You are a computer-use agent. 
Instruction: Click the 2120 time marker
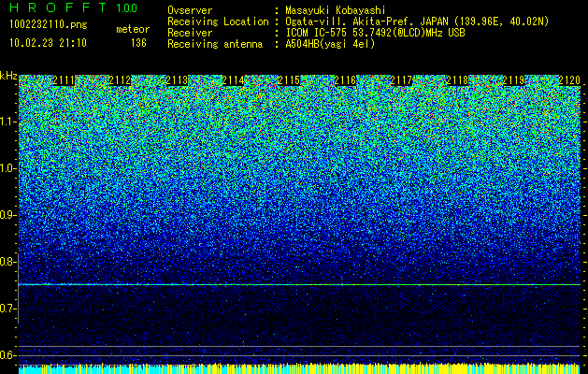[x=569, y=80]
